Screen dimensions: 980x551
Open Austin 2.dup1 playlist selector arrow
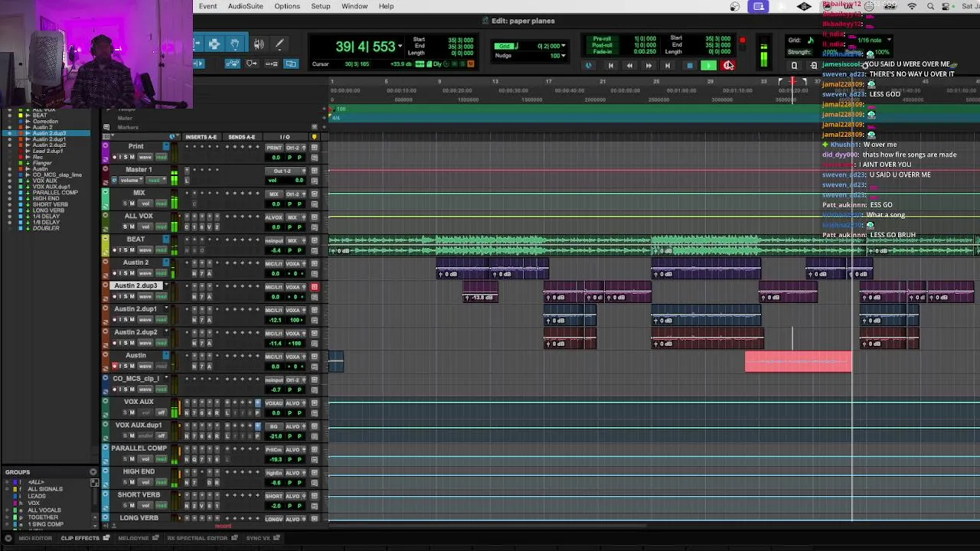[x=165, y=308]
